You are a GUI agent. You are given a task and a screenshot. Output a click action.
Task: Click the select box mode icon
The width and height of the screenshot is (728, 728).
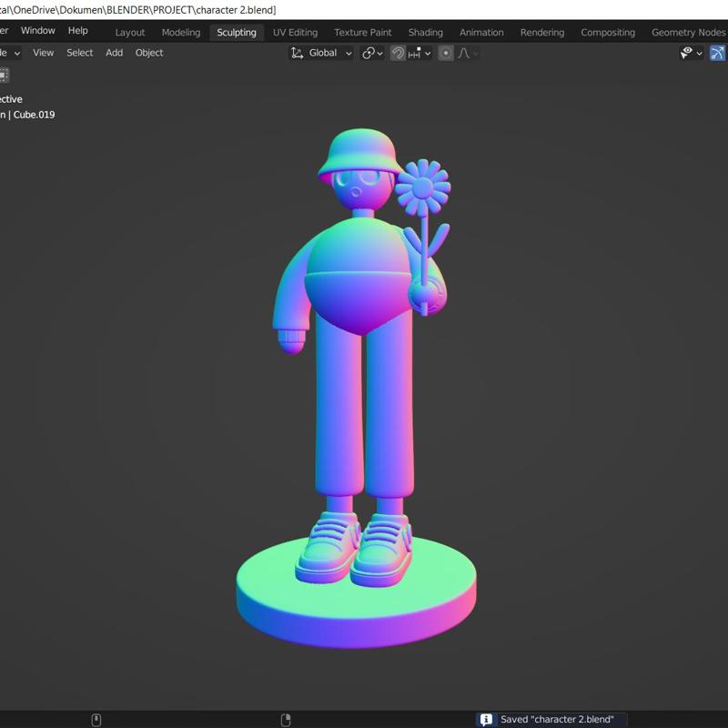(x=4, y=76)
